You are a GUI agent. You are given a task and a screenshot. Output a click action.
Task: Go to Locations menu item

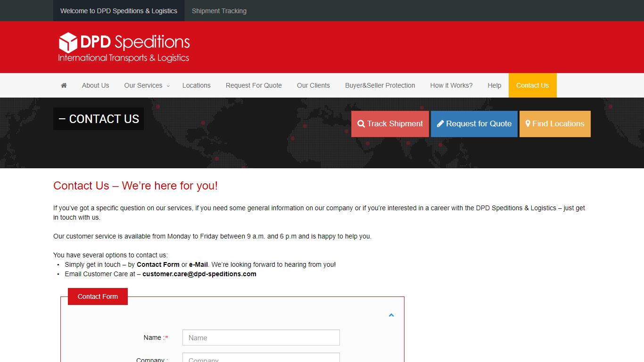click(x=196, y=85)
